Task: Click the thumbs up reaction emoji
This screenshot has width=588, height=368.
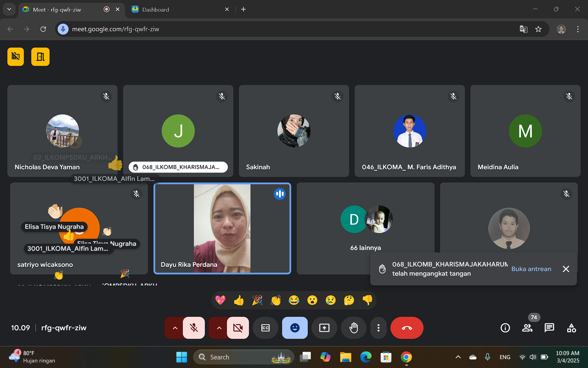Action: [x=239, y=300]
